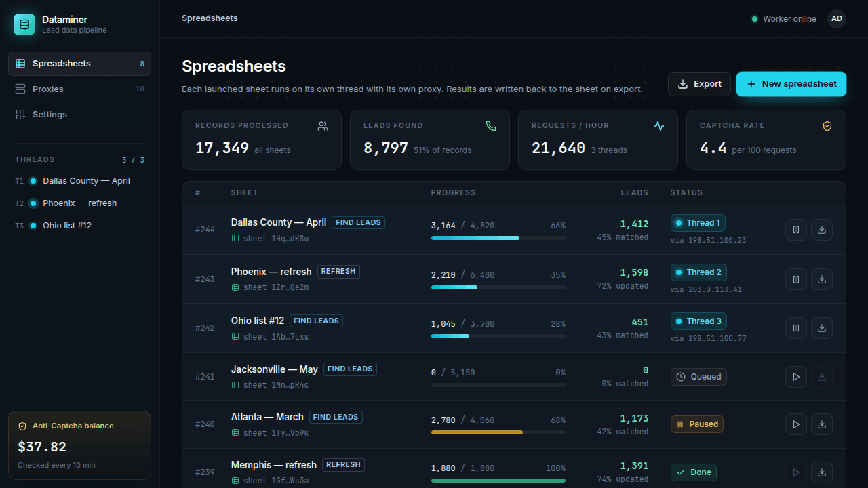Click the shield icon in Captcha Rate card
The image size is (868, 488).
pos(827,126)
